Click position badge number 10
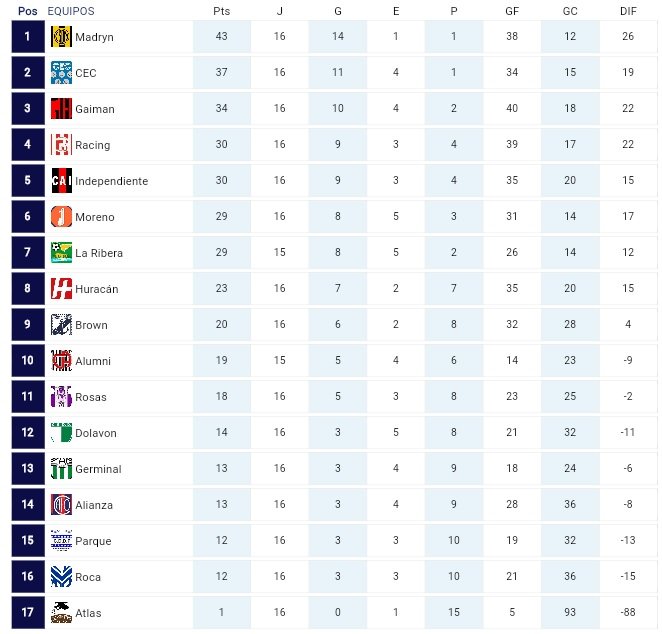Viewport: 662px width, 634px height. click(28, 360)
